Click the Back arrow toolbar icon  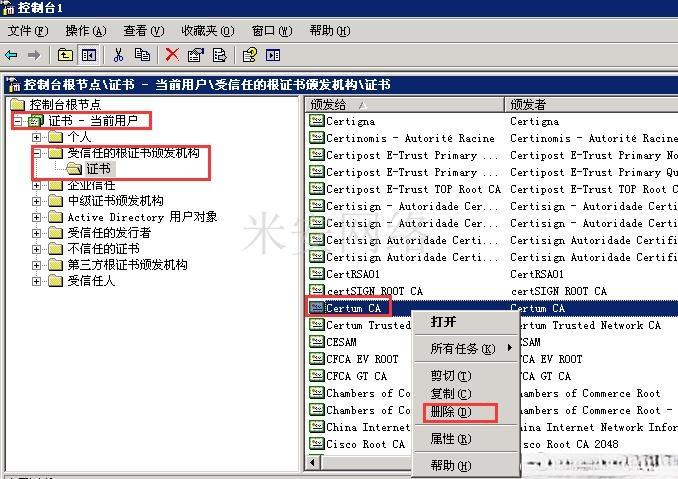coord(11,55)
